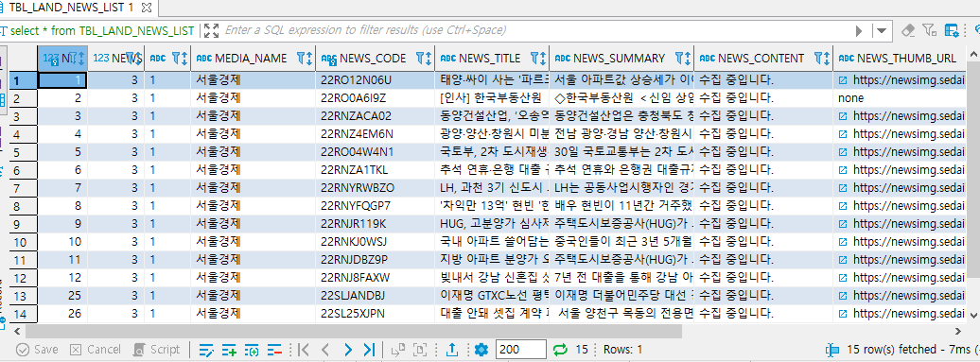Go to the previous row arrow

pos(325,350)
